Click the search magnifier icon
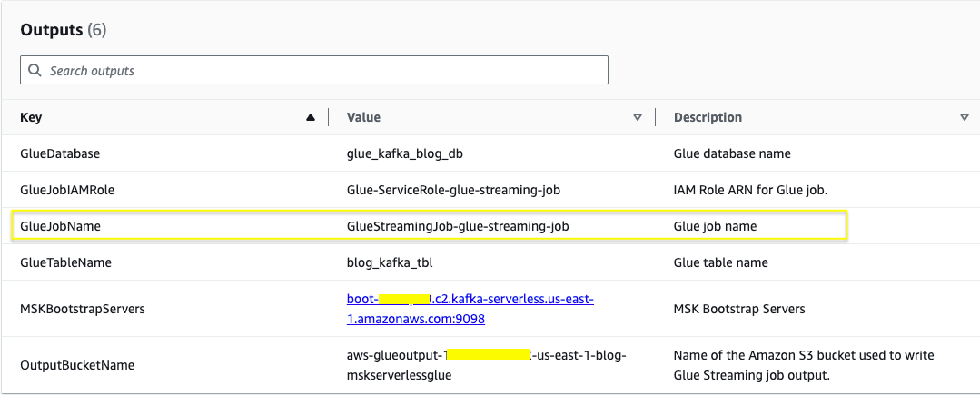 coord(35,70)
